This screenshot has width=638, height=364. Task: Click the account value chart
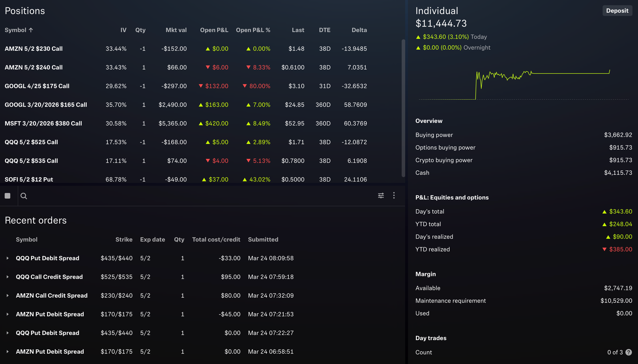coord(523,85)
